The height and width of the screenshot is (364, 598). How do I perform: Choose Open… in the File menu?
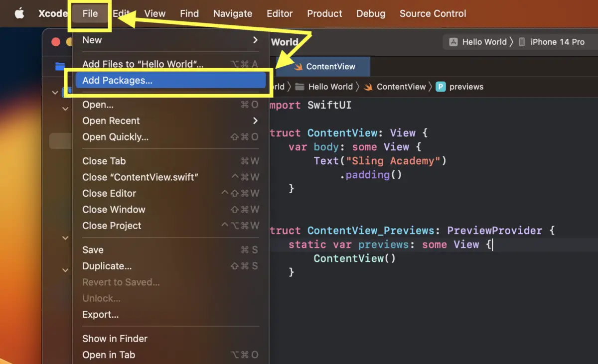click(170, 105)
